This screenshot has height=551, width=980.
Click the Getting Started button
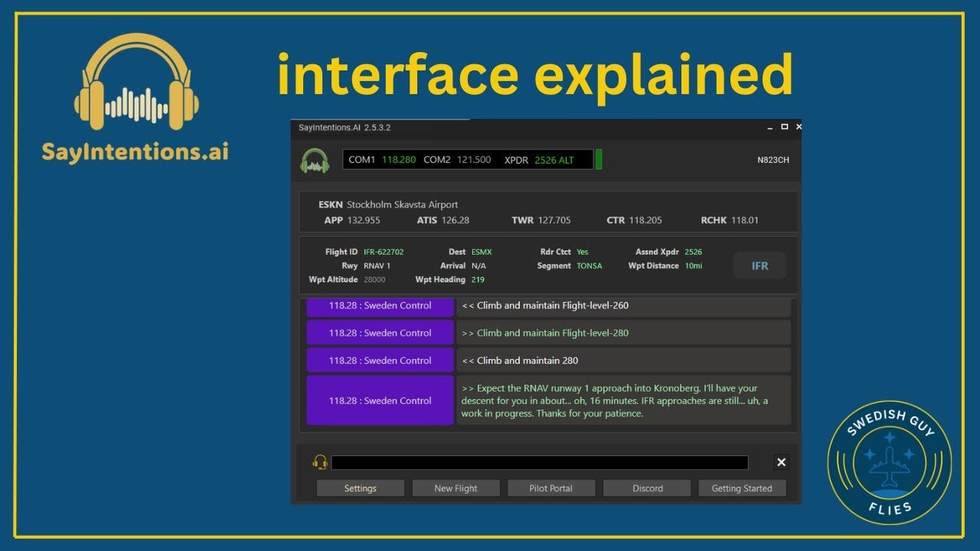742,488
